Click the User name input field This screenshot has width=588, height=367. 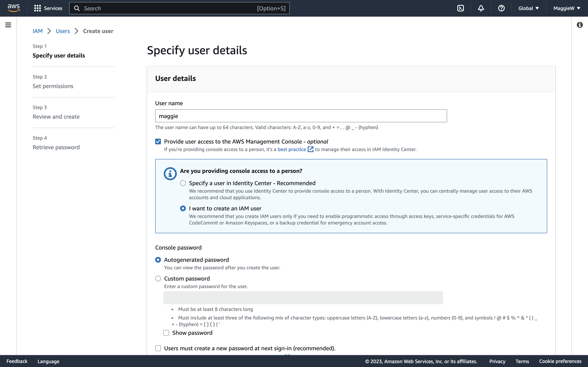pyautogui.click(x=301, y=116)
